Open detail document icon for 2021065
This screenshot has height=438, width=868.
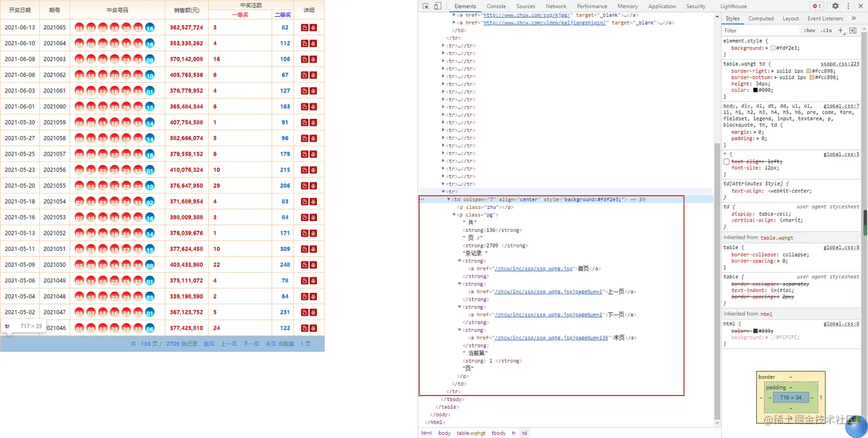pos(305,28)
